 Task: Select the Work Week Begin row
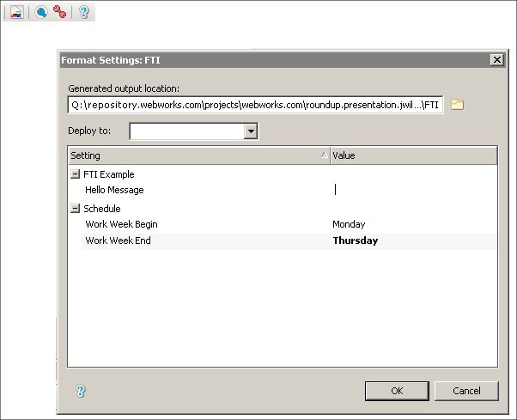pyautogui.click(x=121, y=224)
